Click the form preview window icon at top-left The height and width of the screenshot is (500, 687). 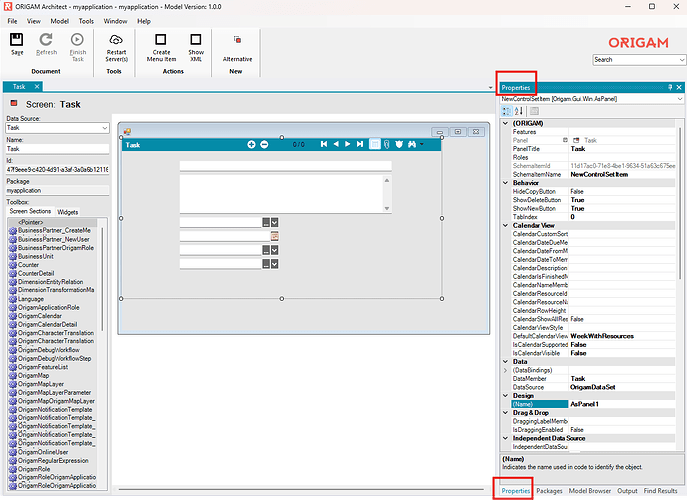(x=127, y=131)
